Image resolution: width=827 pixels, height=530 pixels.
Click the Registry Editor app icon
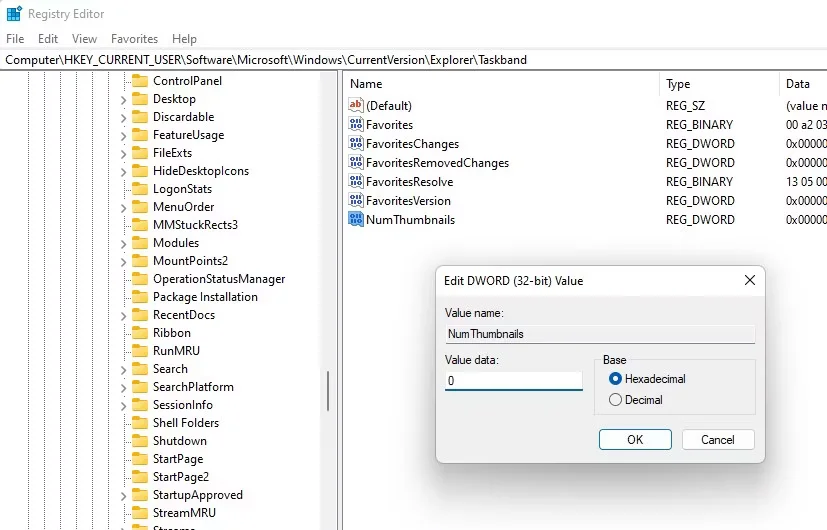tap(14, 14)
